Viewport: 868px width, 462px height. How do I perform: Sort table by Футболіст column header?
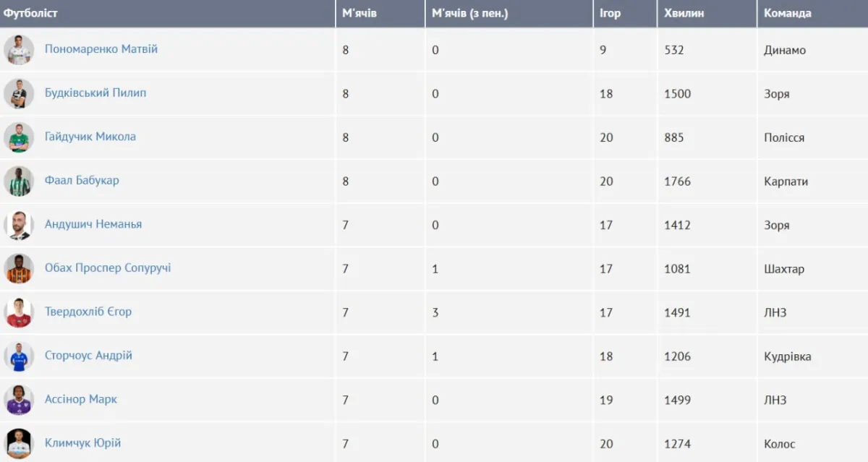click(30, 13)
